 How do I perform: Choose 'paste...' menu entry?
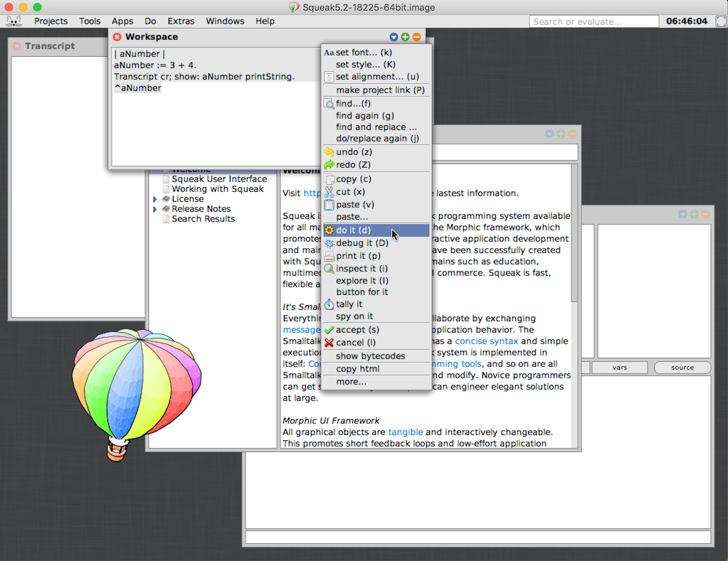click(376, 217)
